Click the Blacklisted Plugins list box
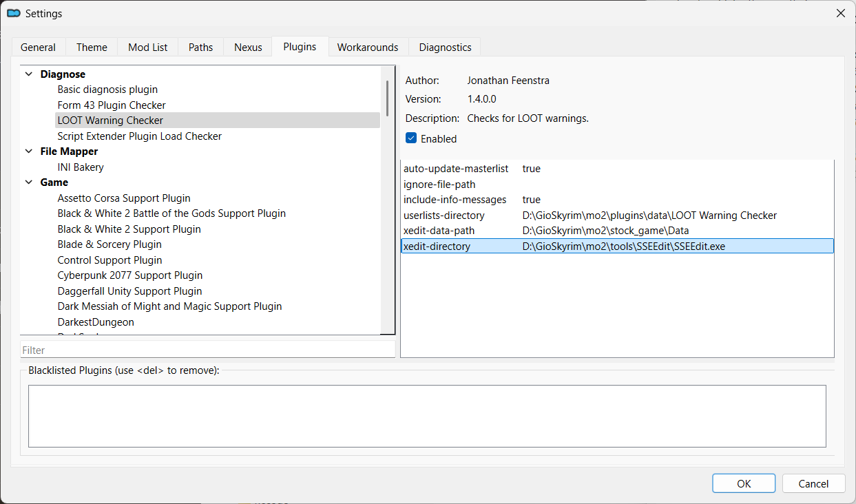Viewport: 856px width, 504px height. point(426,416)
